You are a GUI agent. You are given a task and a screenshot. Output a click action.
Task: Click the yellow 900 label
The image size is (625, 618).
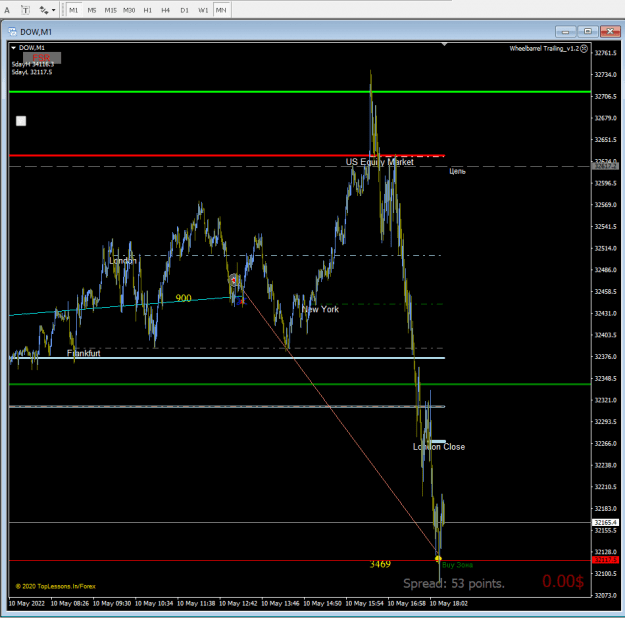(183, 298)
